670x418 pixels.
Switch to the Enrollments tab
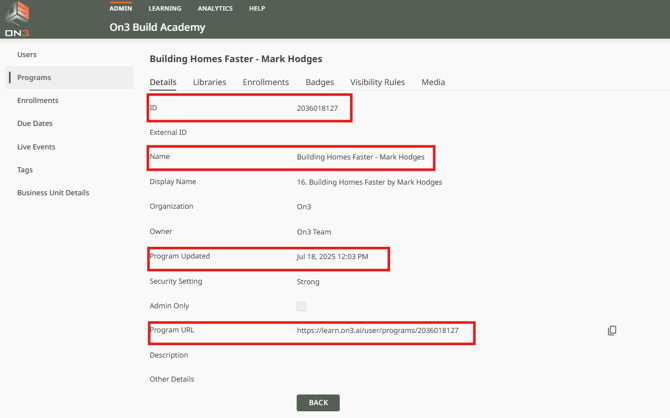(265, 82)
